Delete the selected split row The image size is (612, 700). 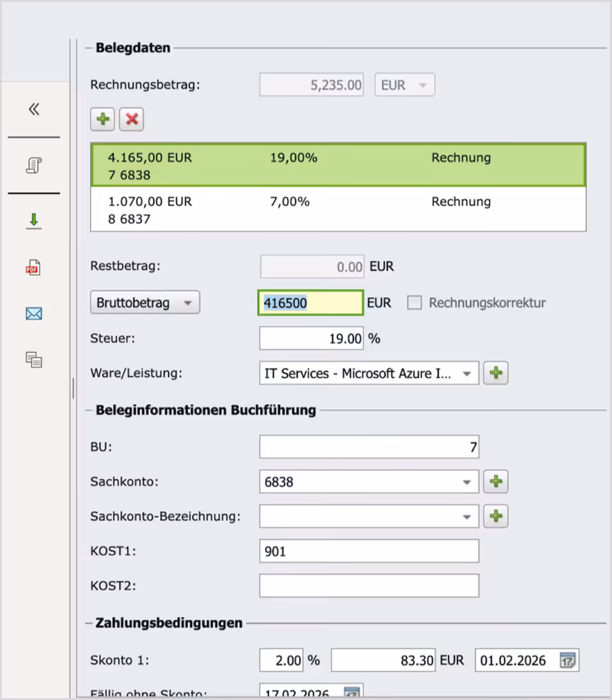[x=131, y=119]
